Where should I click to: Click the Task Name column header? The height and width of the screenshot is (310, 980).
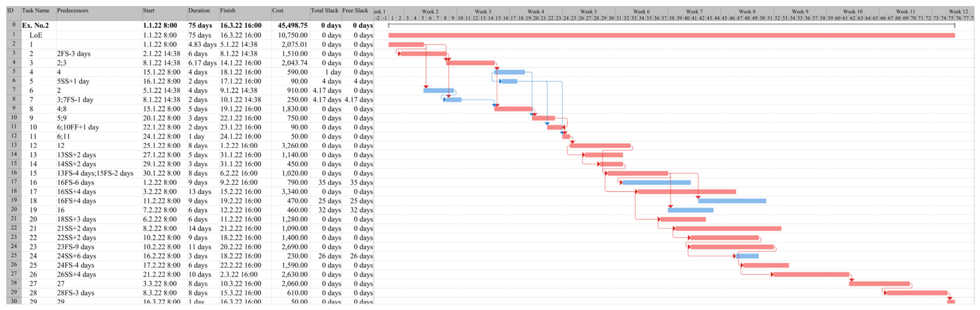[x=36, y=11]
